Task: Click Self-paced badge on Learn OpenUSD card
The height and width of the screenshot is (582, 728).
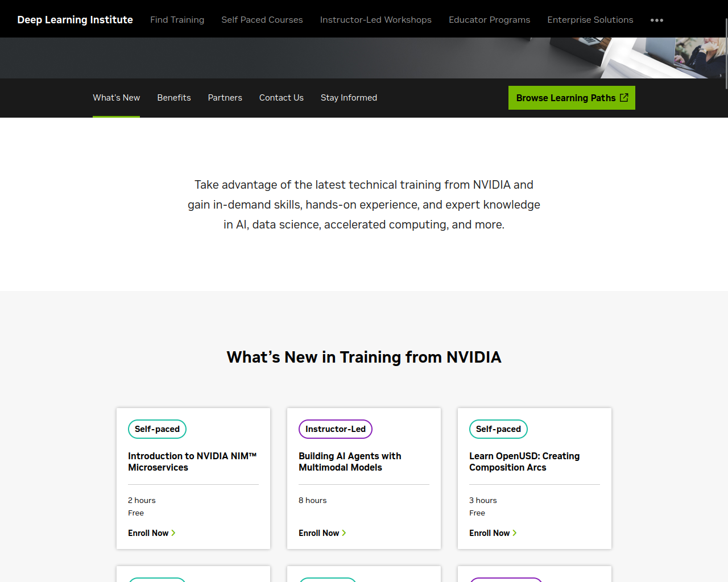Action: click(x=499, y=429)
